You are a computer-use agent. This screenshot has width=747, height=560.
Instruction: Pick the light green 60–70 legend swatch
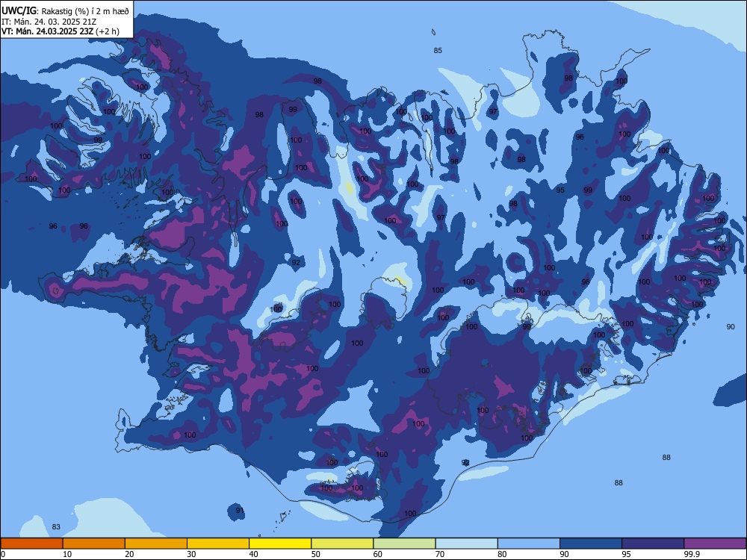[404, 544]
